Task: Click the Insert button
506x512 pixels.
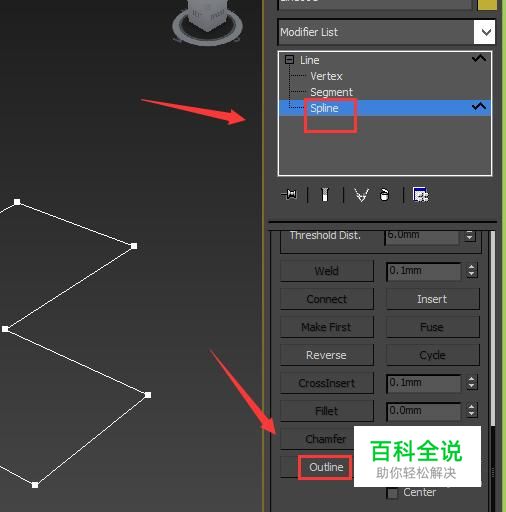Action: (432, 299)
